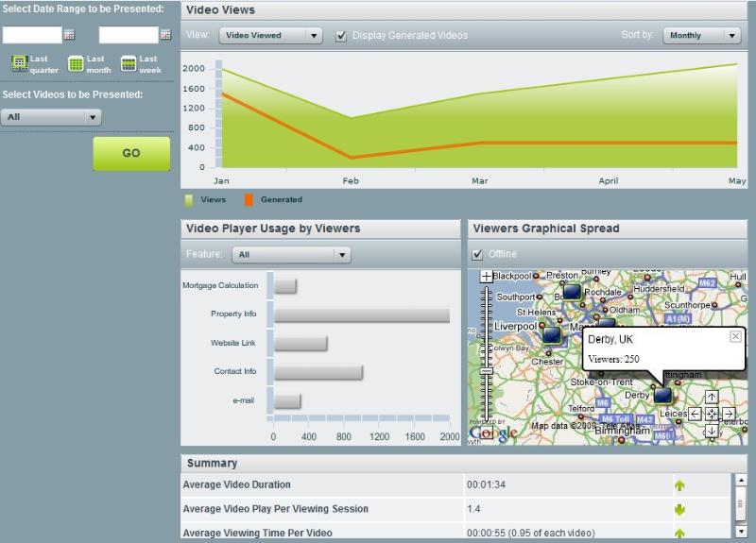Click the 'Generated' legend label
The image size is (756, 543).
tap(282, 199)
